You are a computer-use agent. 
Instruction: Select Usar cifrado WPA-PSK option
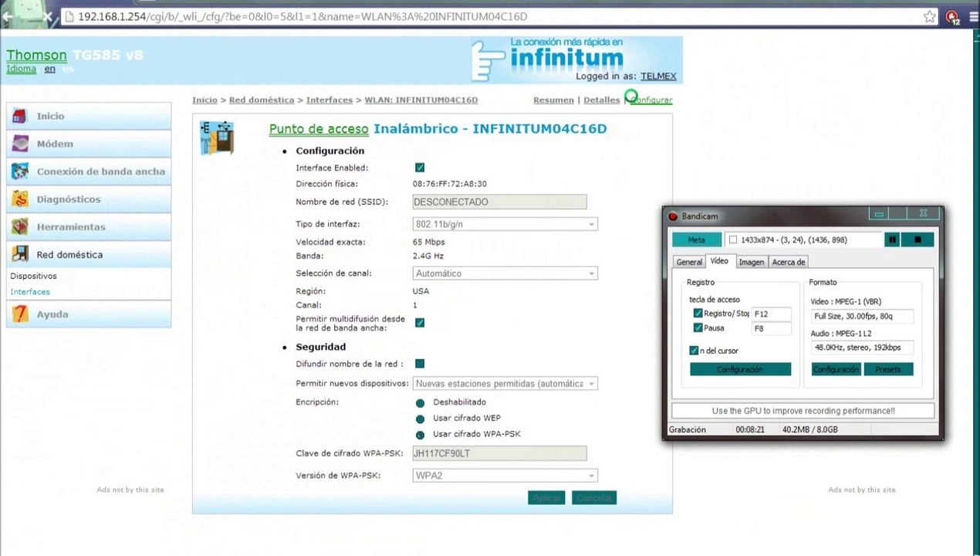pos(420,435)
